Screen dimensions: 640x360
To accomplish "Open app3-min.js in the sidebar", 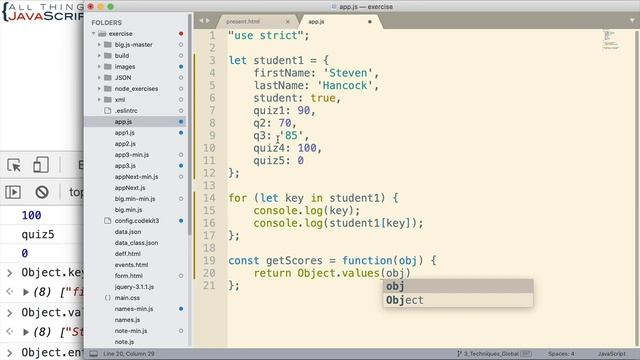I will pos(132,155).
